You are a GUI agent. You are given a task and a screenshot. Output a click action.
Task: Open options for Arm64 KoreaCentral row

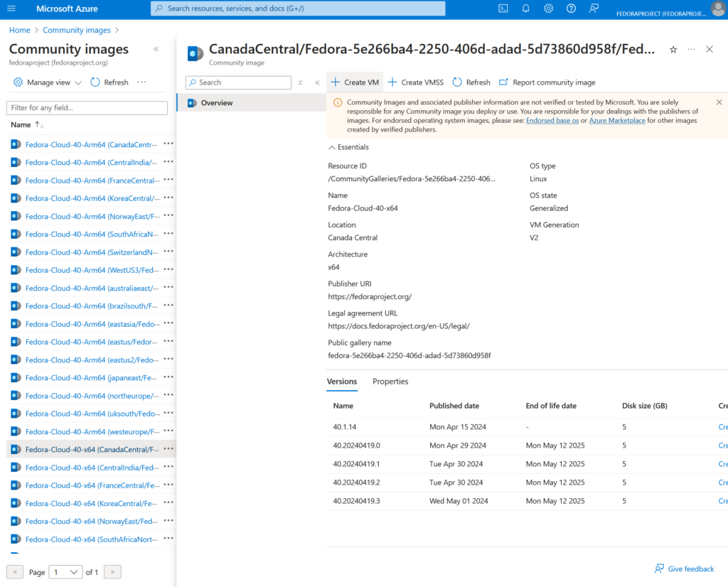(168, 198)
